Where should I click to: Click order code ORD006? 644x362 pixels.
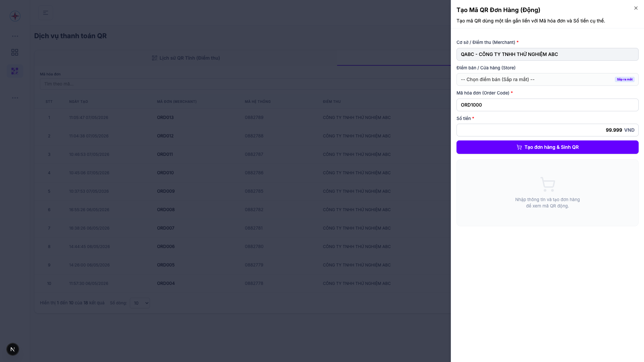pos(166,246)
